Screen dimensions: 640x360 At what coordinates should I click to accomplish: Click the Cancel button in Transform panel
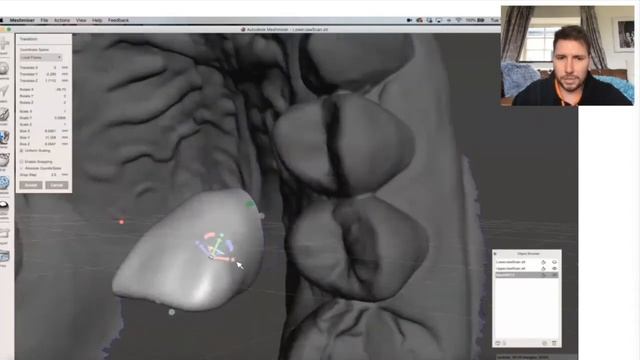pyautogui.click(x=57, y=185)
